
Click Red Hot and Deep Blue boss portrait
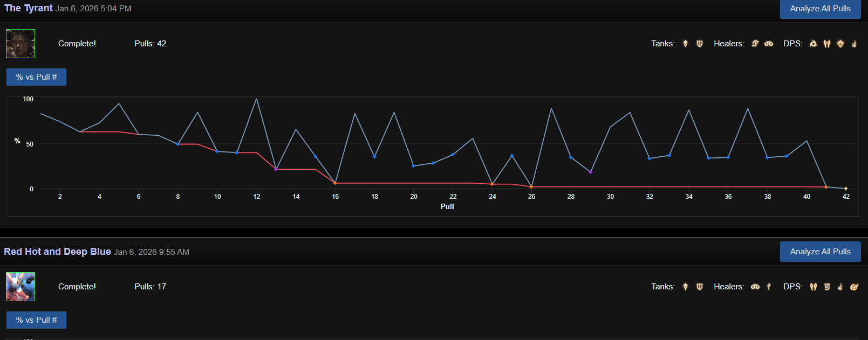pyautogui.click(x=20, y=287)
